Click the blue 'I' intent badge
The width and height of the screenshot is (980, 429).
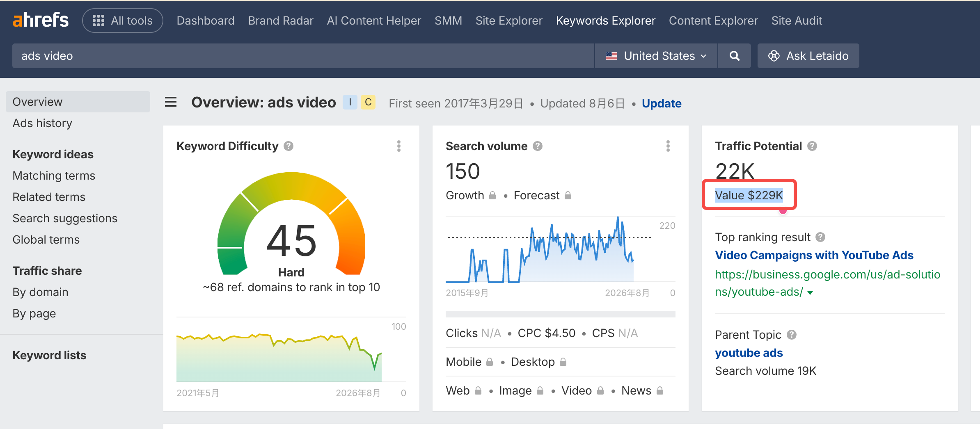pos(350,102)
